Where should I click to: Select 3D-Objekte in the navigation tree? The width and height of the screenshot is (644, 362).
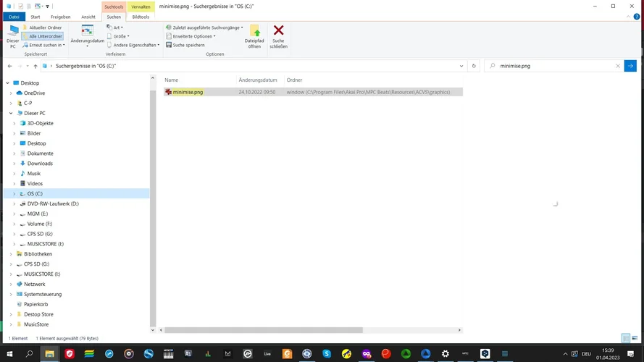[41, 123]
